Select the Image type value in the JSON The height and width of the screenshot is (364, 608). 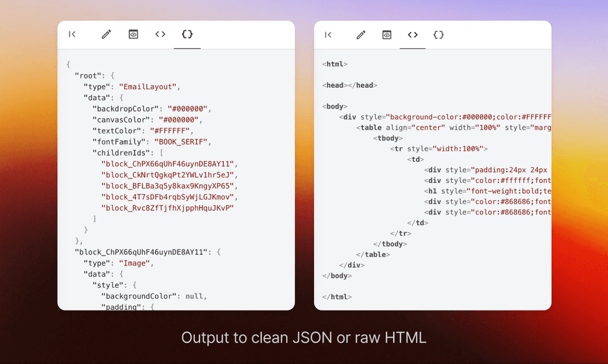click(x=134, y=263)
